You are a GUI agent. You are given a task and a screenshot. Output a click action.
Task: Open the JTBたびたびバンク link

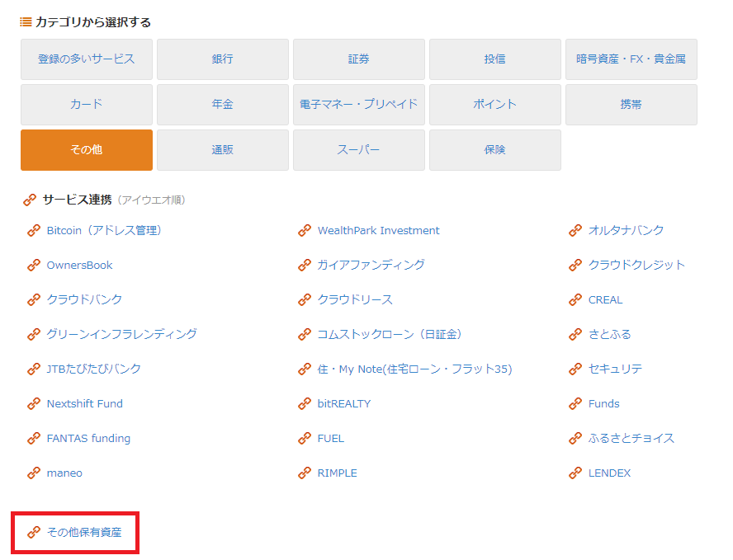(93, 369)
